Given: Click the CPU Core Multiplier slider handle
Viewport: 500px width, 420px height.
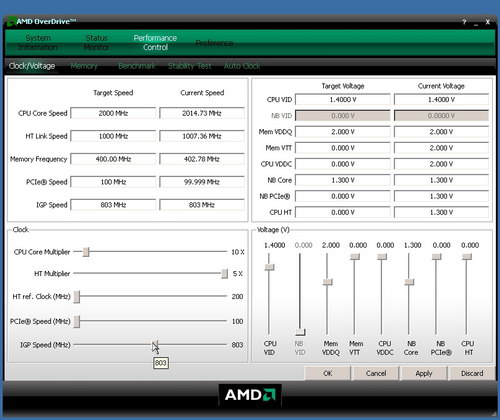Looking at the screenshot, I should 86,252.
